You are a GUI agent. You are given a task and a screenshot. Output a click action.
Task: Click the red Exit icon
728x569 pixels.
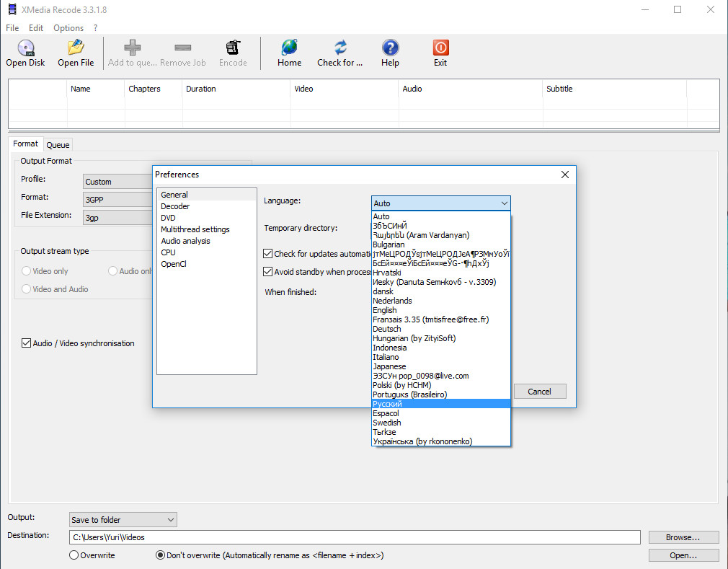click(440, 48)
